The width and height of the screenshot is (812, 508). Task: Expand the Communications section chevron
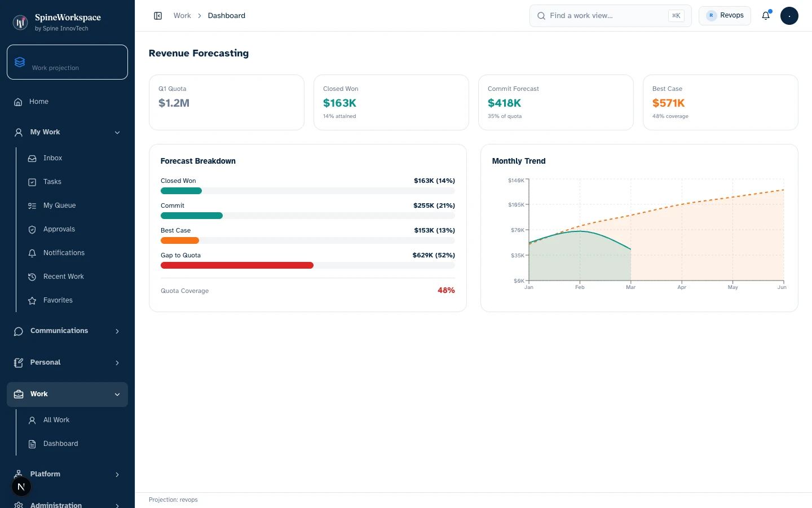click(117, 331)
